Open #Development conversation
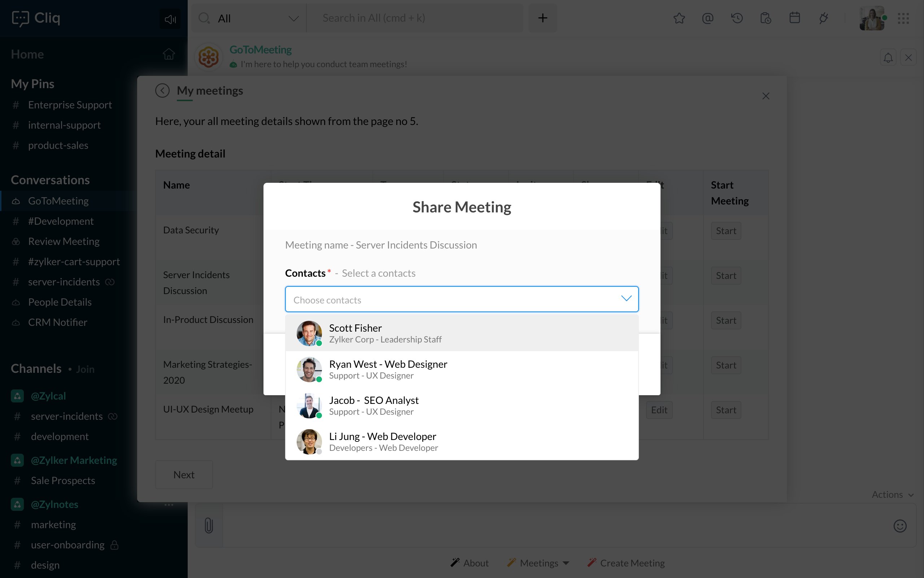This screenshot has width=924, height=578. pos(61,221)
